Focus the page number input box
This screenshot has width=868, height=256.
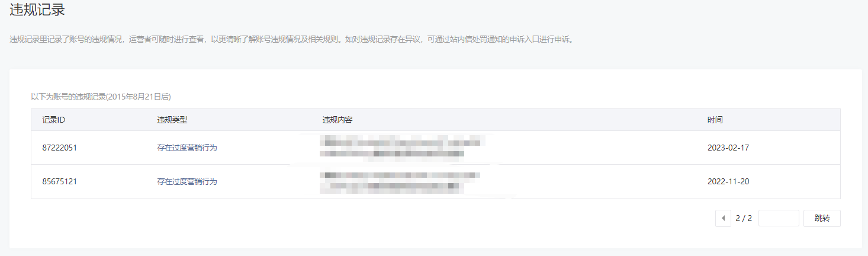[x=779, y=218]
